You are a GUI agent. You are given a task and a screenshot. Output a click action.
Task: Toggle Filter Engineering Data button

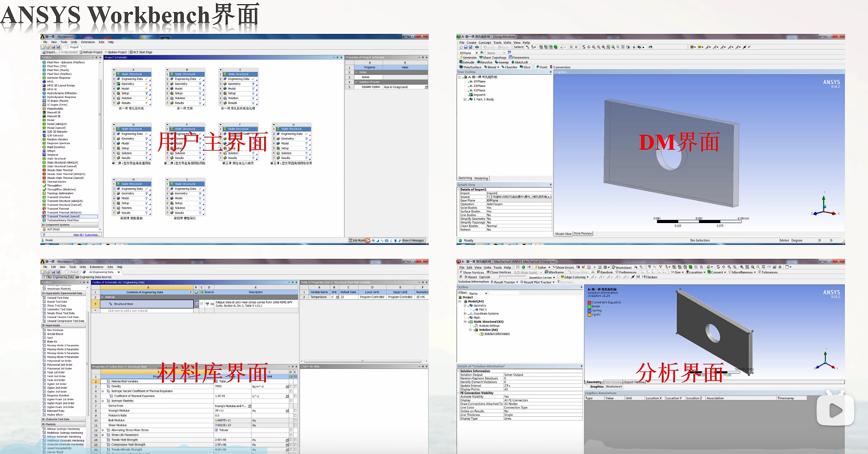point(58,277)
